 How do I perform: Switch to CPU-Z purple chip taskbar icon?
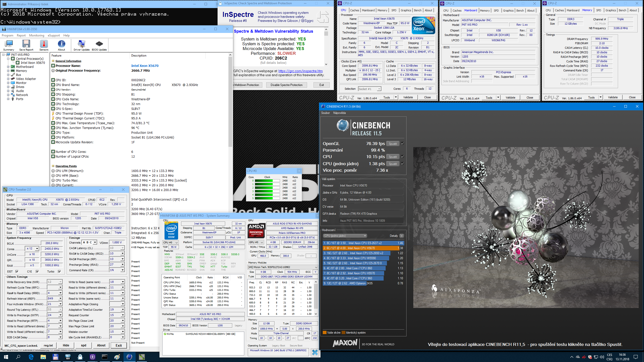[x=92, y=357]
